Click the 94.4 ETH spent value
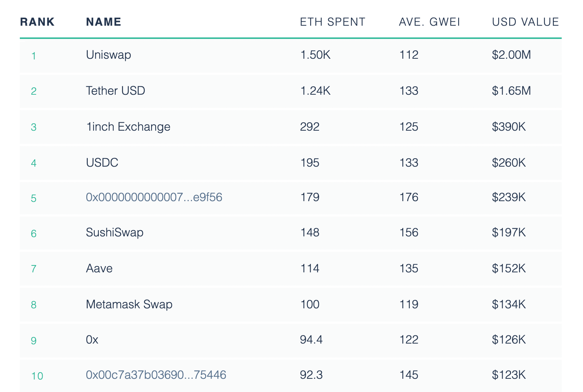This screenshot has height=392, width=583. click(x=311, y=340)
